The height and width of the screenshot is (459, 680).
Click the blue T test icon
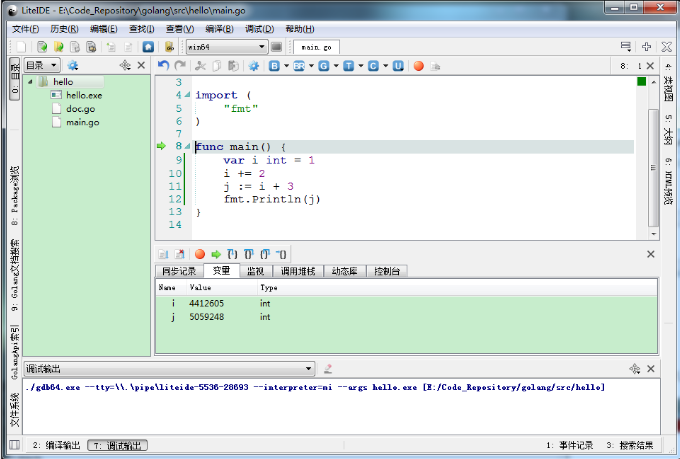pos(348,66)
